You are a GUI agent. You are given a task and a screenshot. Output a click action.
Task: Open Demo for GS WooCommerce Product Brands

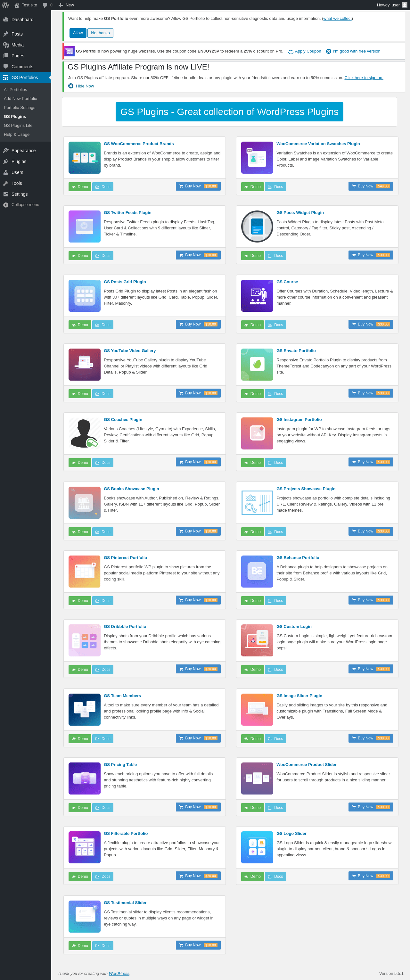[80, 187]
